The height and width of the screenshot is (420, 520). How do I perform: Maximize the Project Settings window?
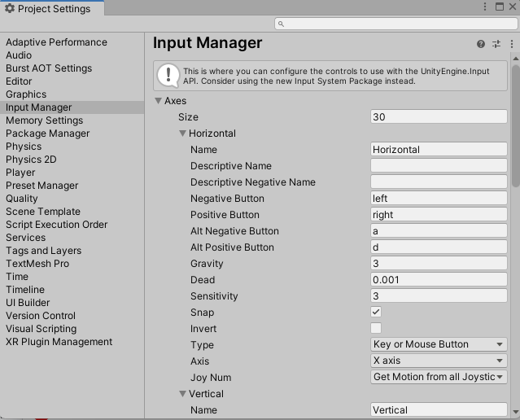tap(500, 7)
